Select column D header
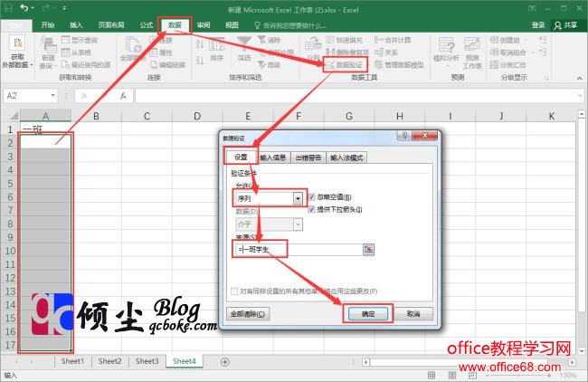This screenshot has height=382, width=588. 197,116
